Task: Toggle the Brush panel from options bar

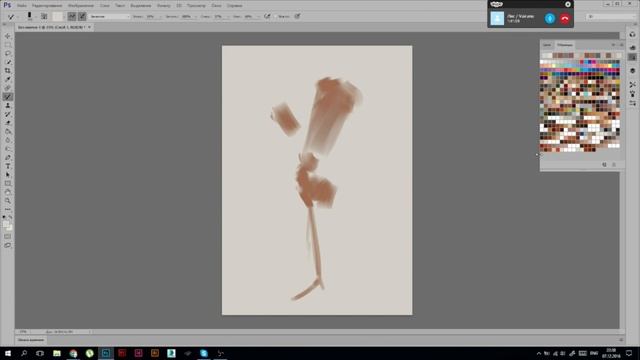Action: (44, 16)
